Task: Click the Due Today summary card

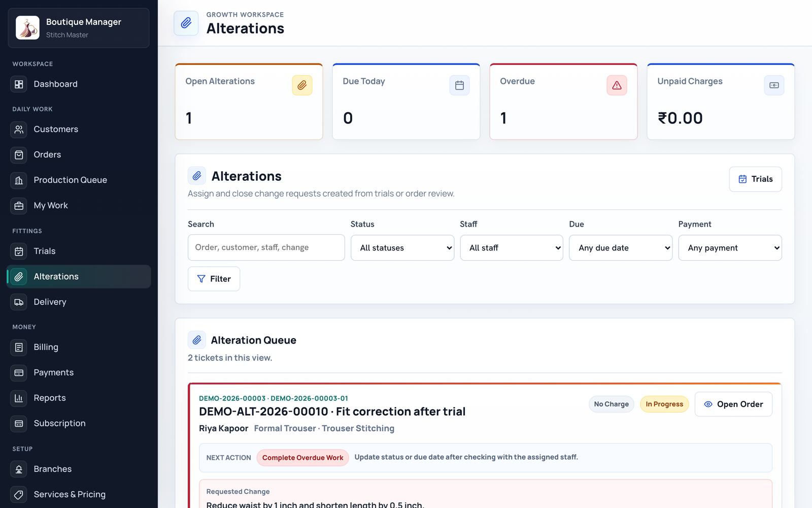Action: [406, 102]
